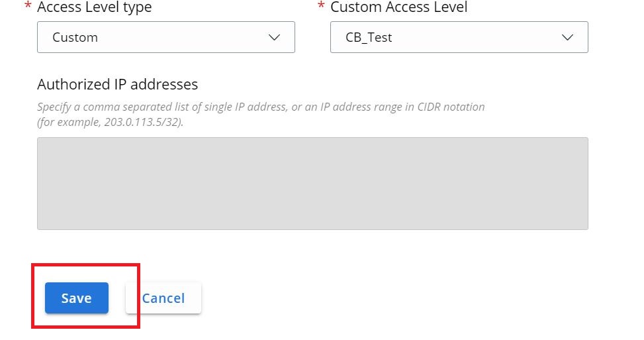Click the red asterisk before Access Level type
The height and width of the screenshot is (340, 644).
pyautogui.click(x=28, y=7)
